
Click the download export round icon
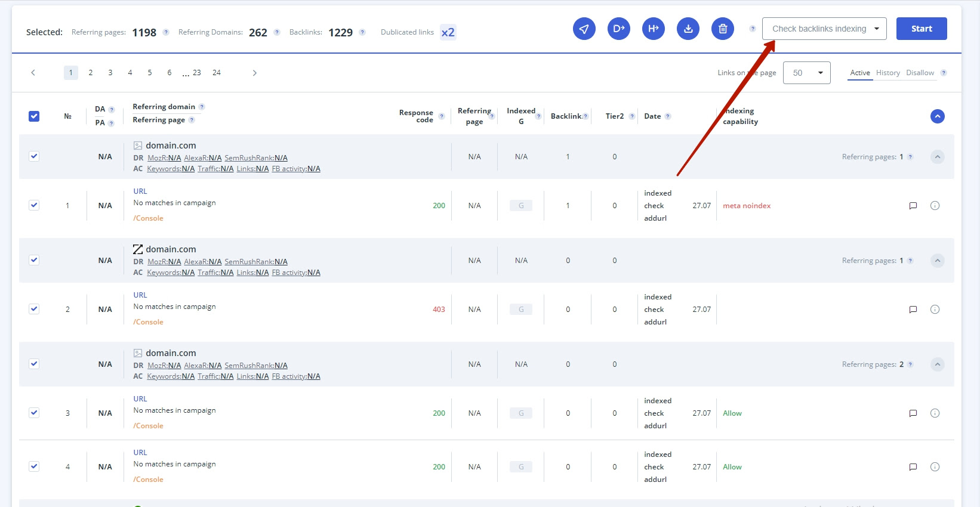click(x=688, y=29)
